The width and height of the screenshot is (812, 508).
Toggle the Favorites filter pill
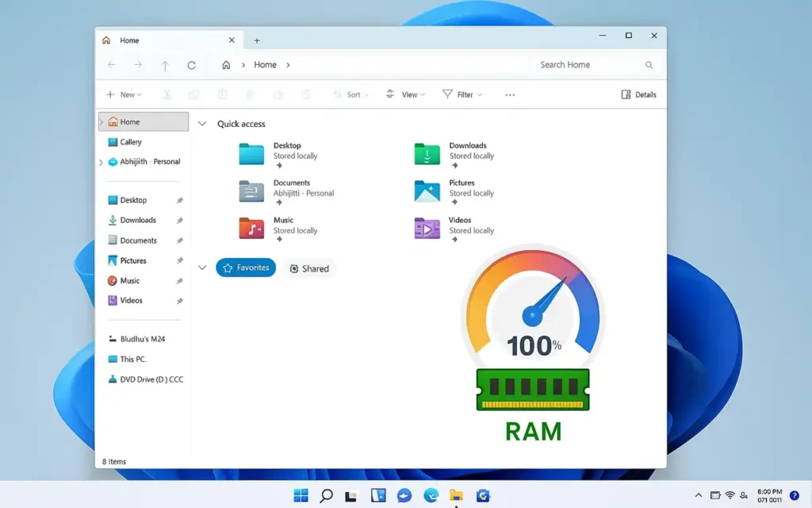246,267
